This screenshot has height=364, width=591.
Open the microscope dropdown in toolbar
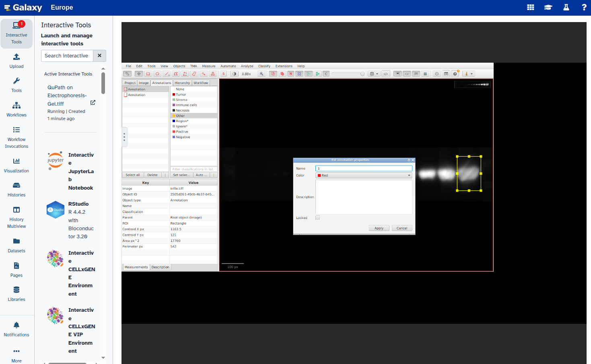coord(469,74)
